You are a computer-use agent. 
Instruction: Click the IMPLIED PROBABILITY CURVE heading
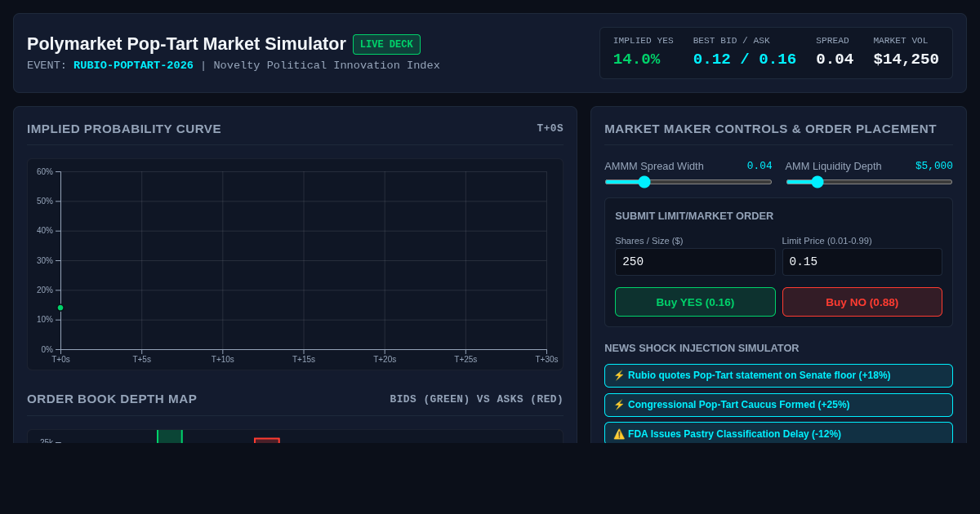click(x=124, y=128)
